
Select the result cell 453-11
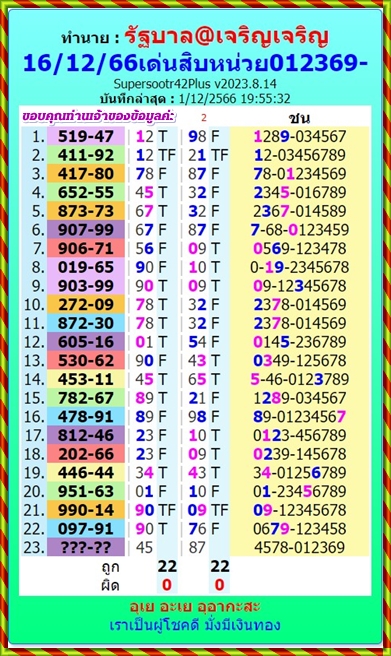pos(86,379)
